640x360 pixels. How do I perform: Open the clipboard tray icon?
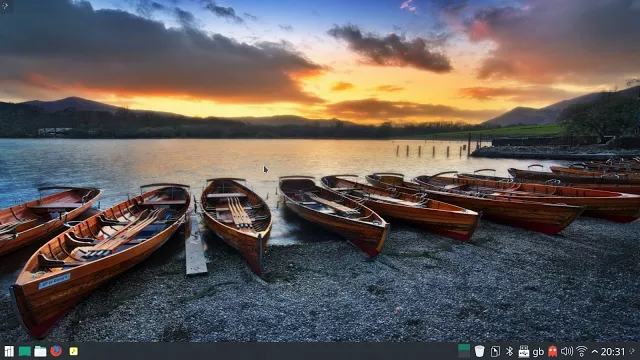coord(495,351)
